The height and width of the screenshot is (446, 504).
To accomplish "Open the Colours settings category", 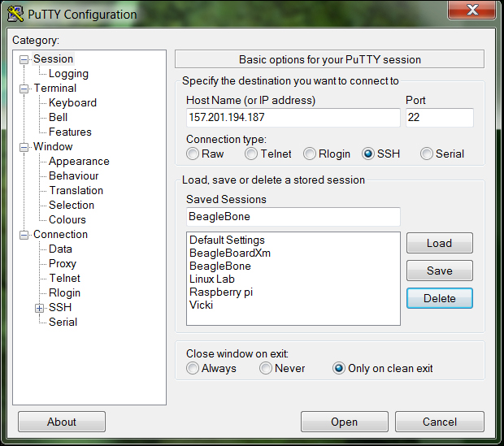I will [67, 220].
